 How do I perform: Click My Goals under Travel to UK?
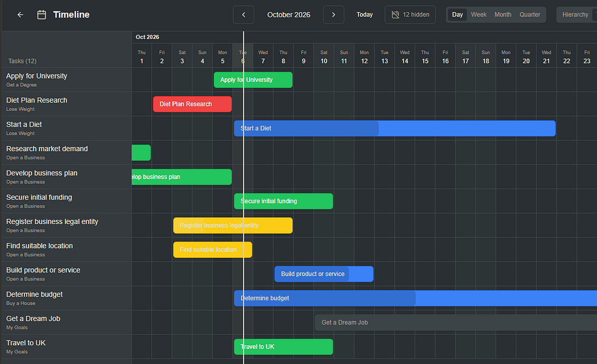click(x=17, y=352)
